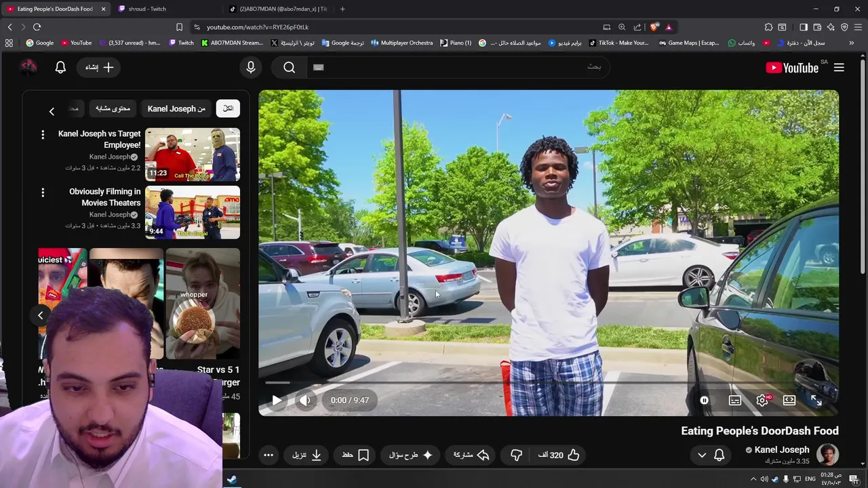
Task: Show more bookmarks overflow chevron
Action: pos(852,43)
